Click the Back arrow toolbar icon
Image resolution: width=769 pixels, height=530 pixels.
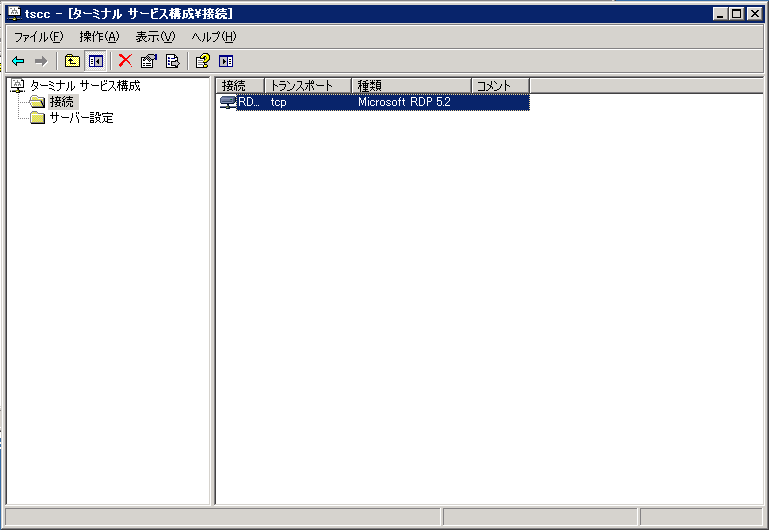click(x=18, y=61)
